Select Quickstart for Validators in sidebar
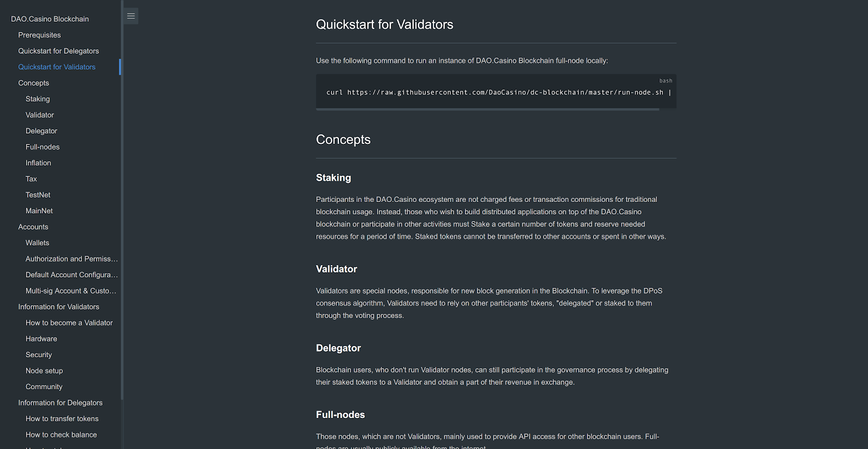The width and height of the screenshot is (868, 449). coord(57,67)
